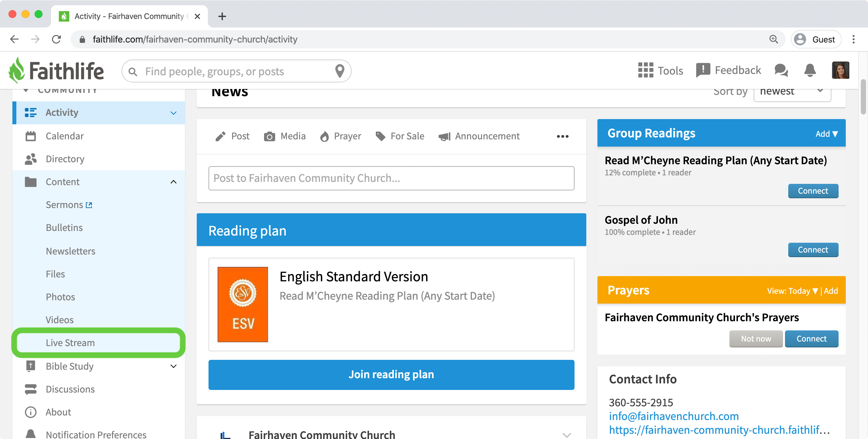Image resolution: width=868 pixels, height=439 pixels.
Task: Click the browser address bar URL
Action: coord(195,40)
